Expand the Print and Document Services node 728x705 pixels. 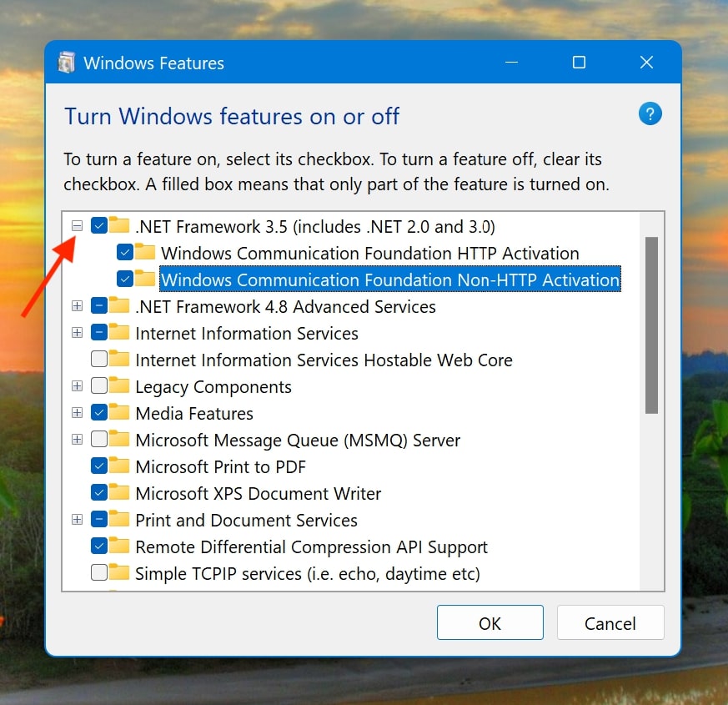point(77,520)
